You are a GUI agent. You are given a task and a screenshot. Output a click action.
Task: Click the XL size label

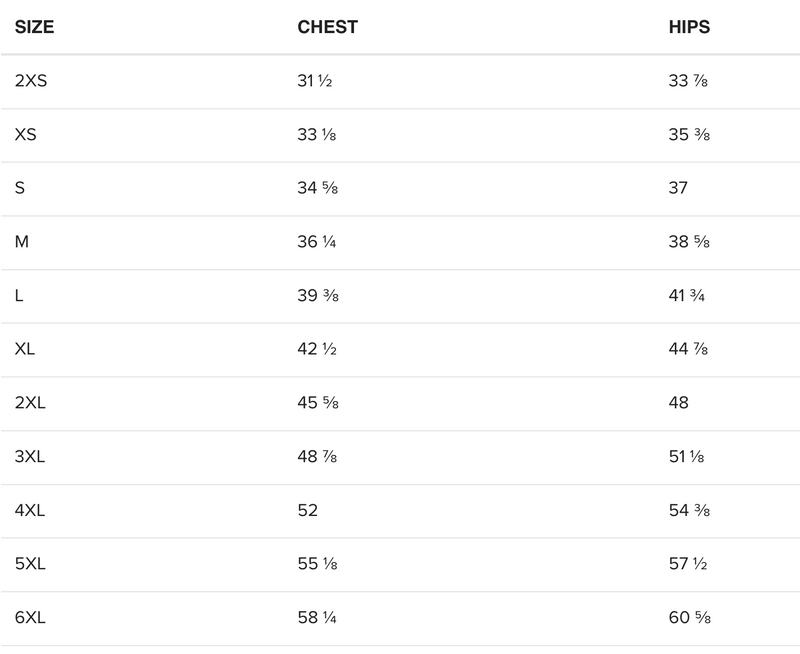pos(26,350)
